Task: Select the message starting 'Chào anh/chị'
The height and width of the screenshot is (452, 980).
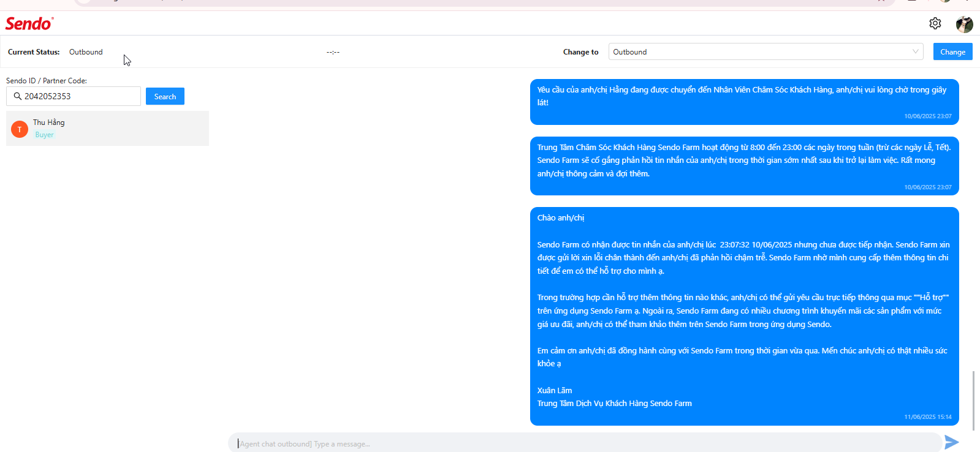Action: (x=744, y=316)
